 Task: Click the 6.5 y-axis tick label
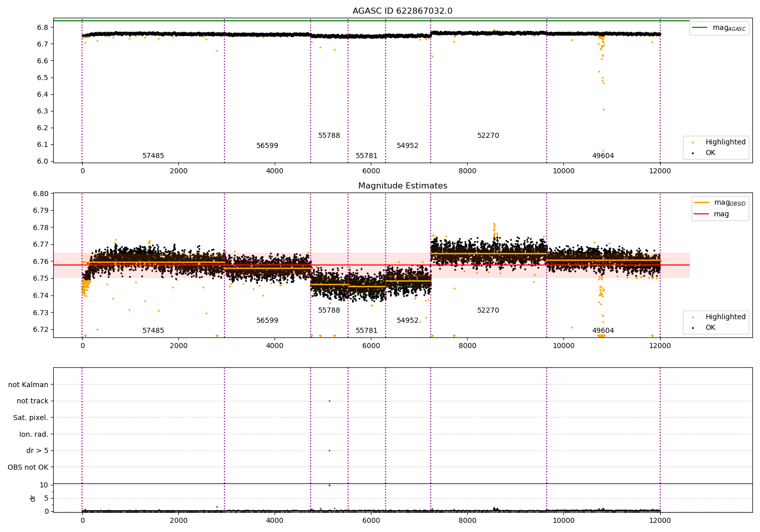pos(43,78)
